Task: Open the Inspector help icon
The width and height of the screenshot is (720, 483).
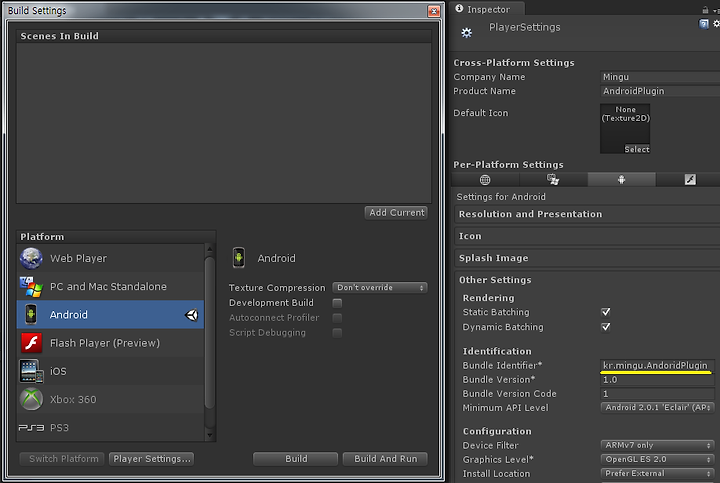Action: click(x=703, y=24)
